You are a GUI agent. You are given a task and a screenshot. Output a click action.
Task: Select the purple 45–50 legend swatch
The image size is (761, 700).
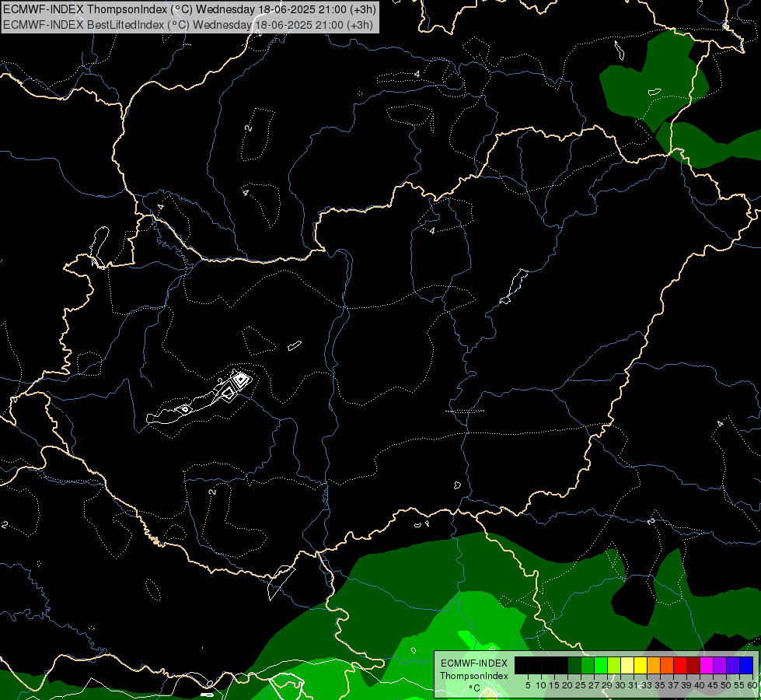pos(720,665)
